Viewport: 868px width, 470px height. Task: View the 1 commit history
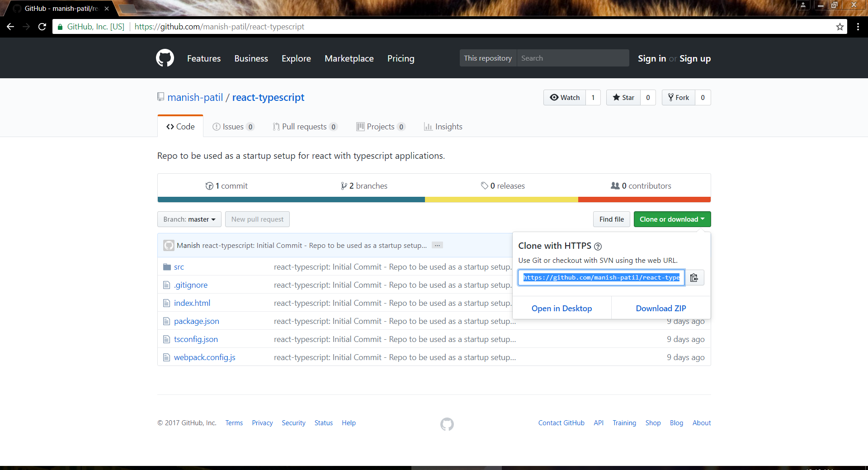[226, 186]
